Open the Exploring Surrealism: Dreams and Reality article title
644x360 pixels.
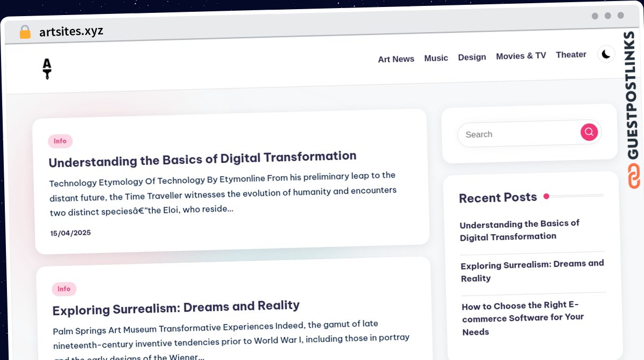(x=176, y=308)
